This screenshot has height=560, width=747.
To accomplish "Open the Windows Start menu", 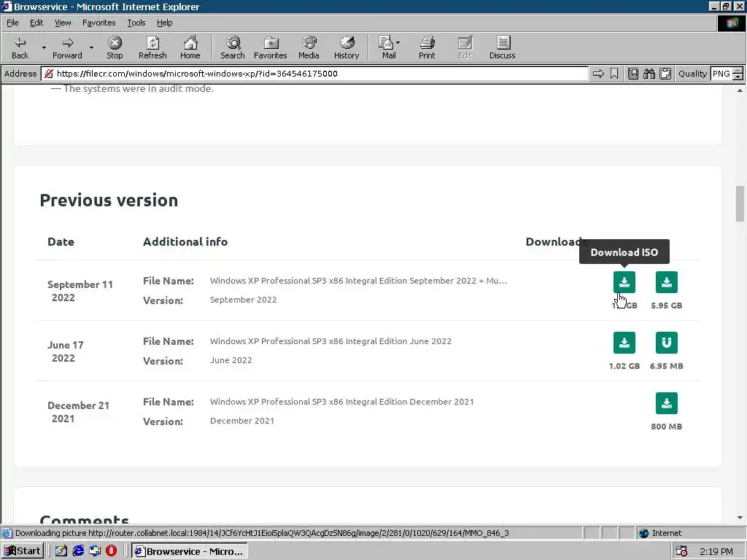I will point(23,551).
